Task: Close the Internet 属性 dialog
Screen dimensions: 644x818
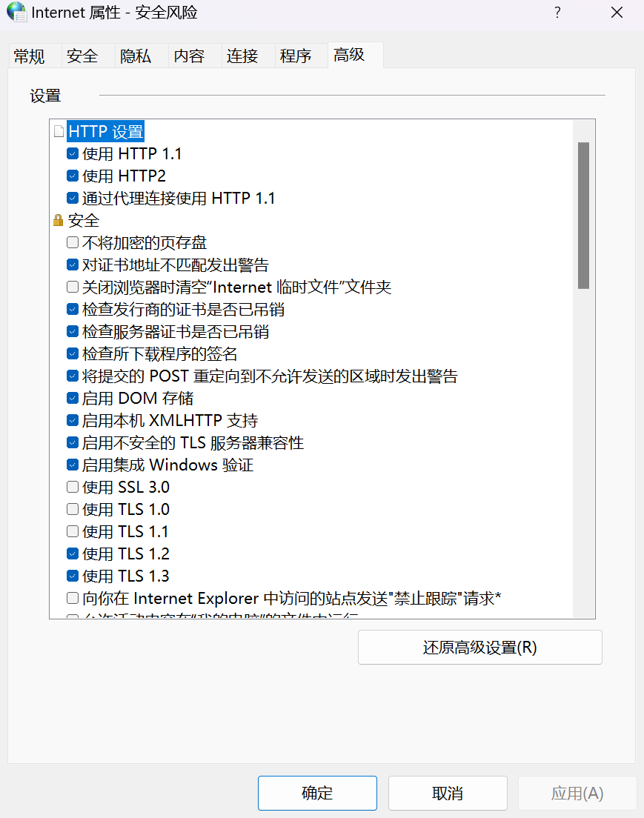Action: coord(617,12)
